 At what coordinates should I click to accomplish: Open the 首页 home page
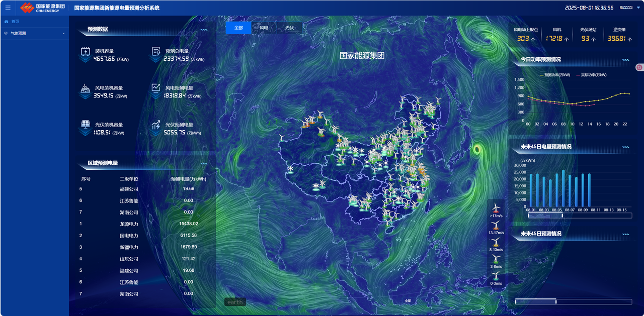15,21
